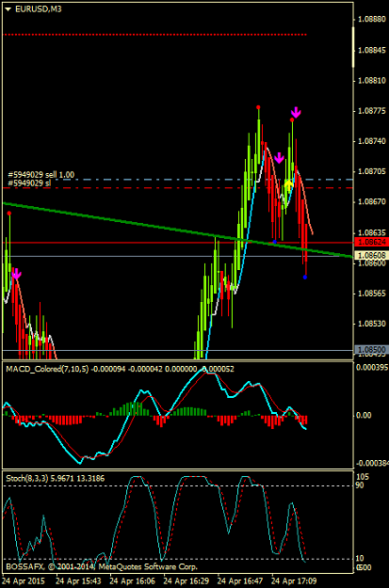Click the 90 level on the Stochastic scale

pos(362,485)
